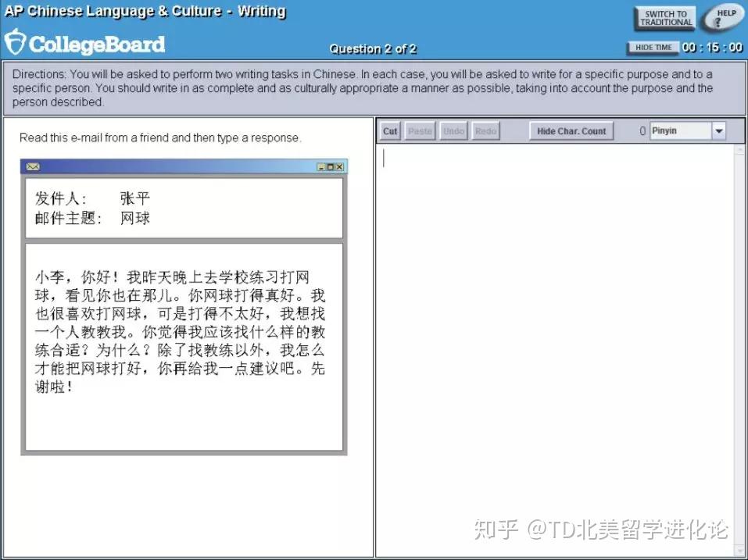
Task: Click the response area vertical scrollbar
Action: click(739, 351)
